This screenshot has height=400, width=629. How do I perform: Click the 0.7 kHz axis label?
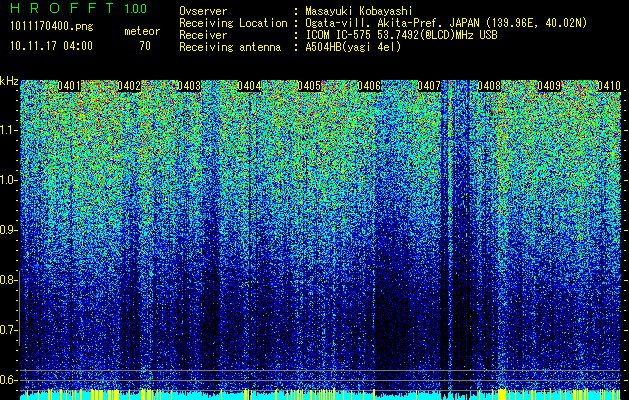point(9,330)
